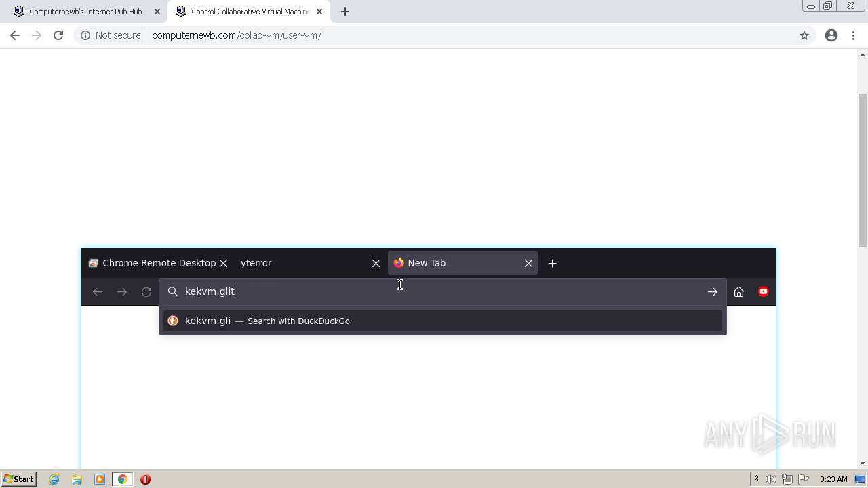868x488 pixels.
Task: Bookmark this page with the star
Action: pos(804,35)
